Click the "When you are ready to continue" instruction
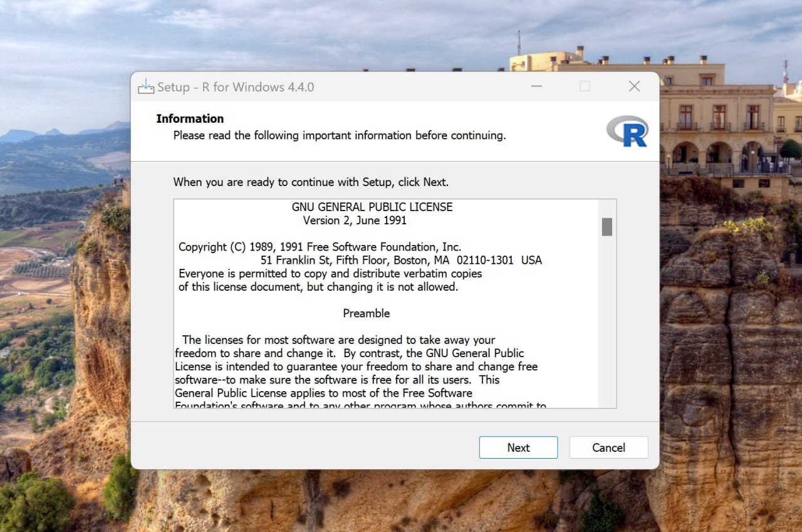802x532 pixels. (311, 182)
